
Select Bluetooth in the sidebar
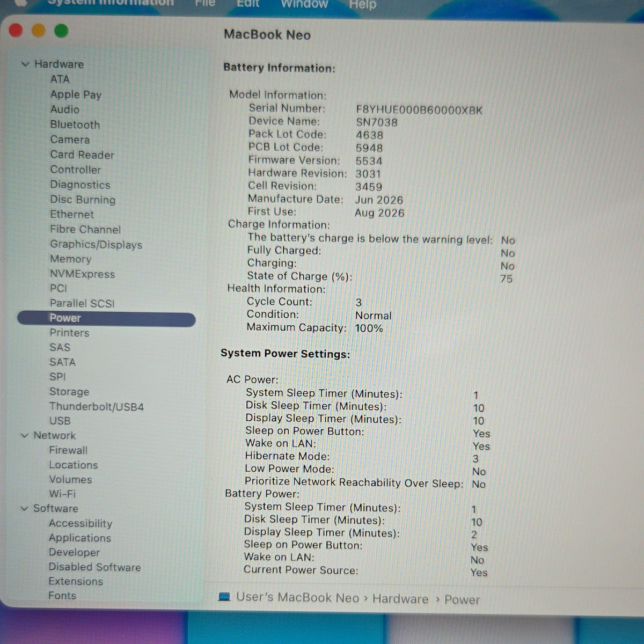tap(75, 125)
